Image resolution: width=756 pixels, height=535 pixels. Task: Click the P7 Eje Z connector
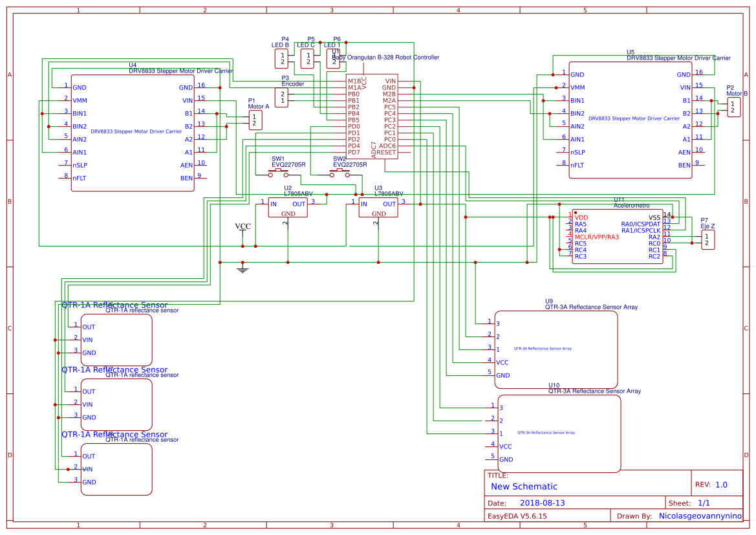point(707,239)
